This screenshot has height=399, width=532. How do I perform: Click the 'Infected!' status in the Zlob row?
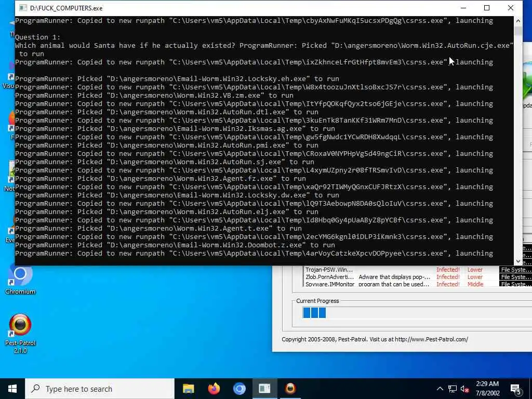coord(448,277)
